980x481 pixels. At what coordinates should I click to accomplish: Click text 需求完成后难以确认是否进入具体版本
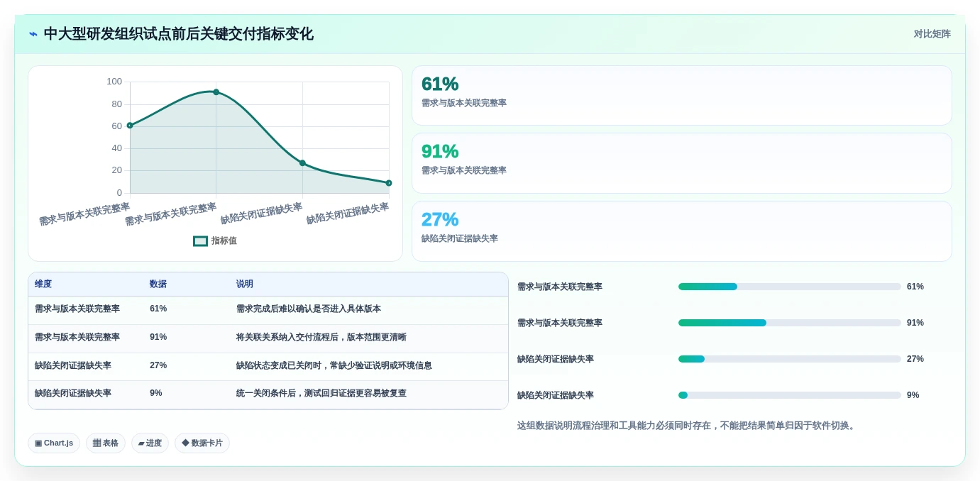tap(309, 309)
